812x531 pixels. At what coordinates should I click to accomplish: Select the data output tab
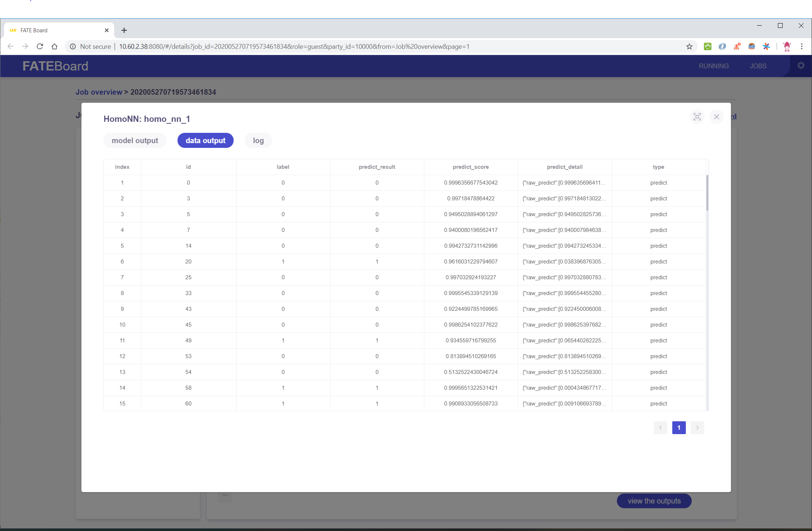(x=205, y=141)
